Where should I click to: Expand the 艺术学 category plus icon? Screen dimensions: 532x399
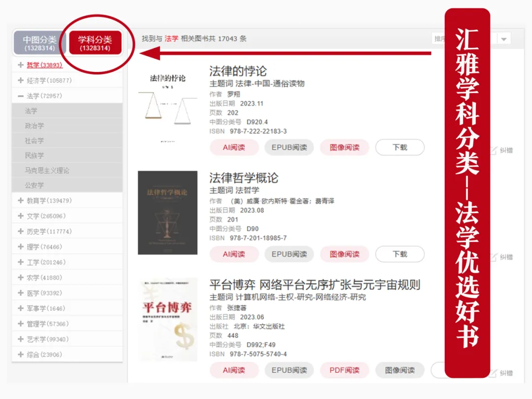pyautogui.click(x=21, y=339)
